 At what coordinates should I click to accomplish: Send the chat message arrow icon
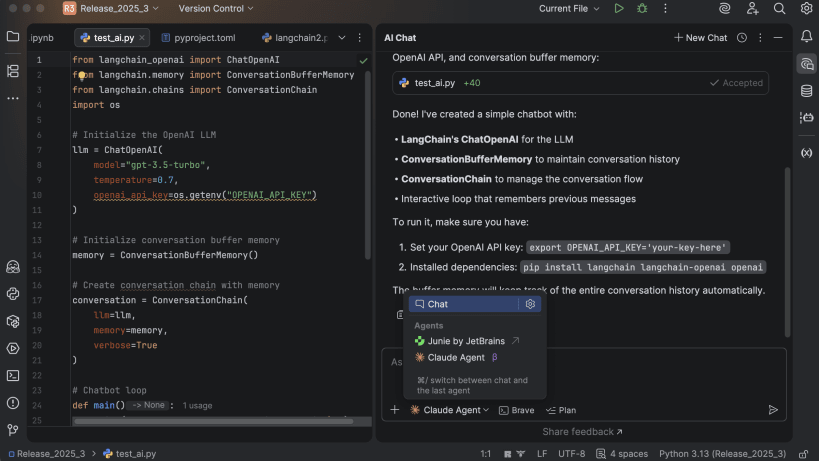773,410
